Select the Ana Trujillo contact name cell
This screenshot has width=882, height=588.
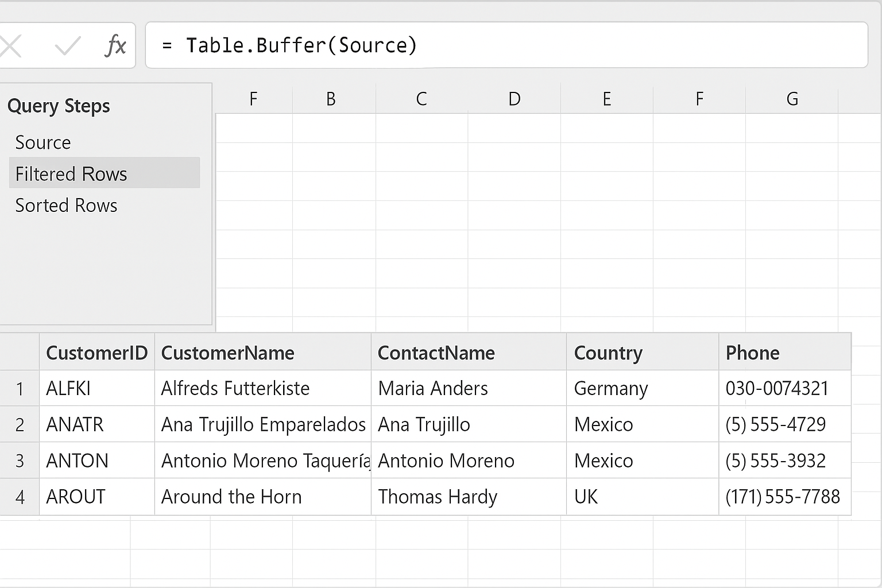point(469,425)
